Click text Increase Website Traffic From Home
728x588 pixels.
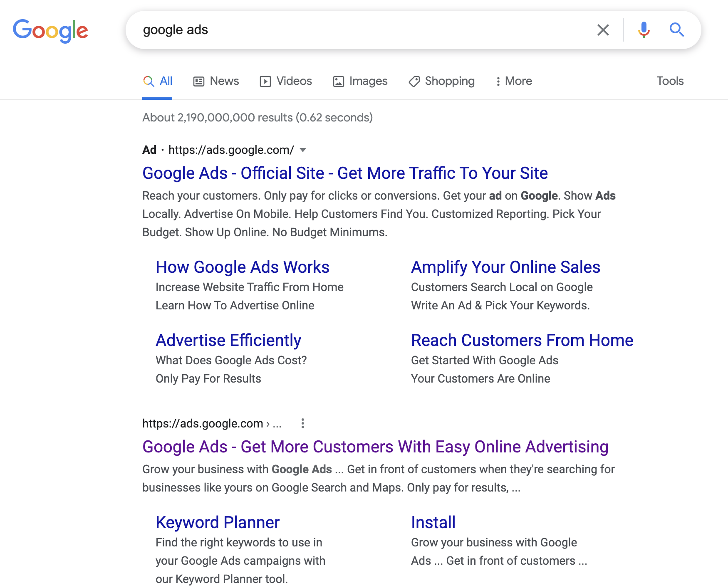pyautogui.click(x=250, y=287)
